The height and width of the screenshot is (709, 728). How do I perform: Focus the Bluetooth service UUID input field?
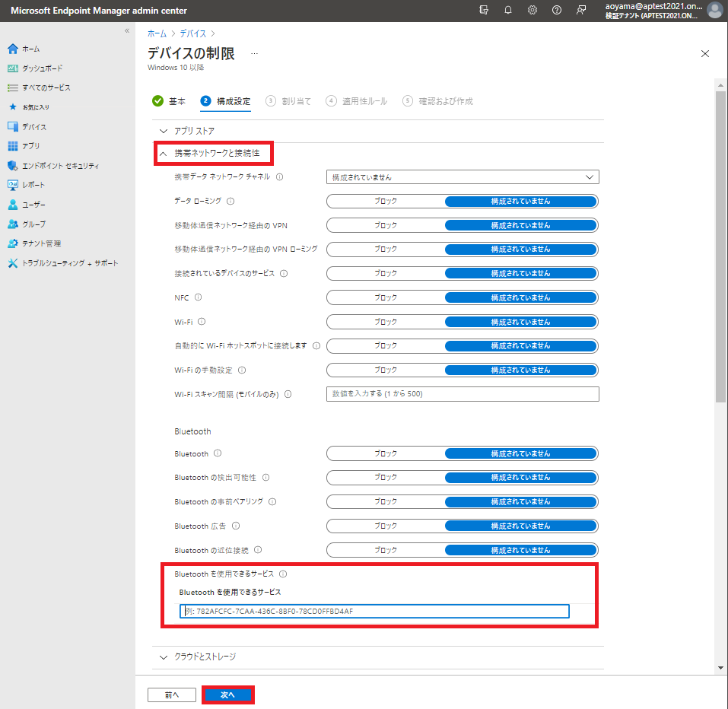pos(374,611)
